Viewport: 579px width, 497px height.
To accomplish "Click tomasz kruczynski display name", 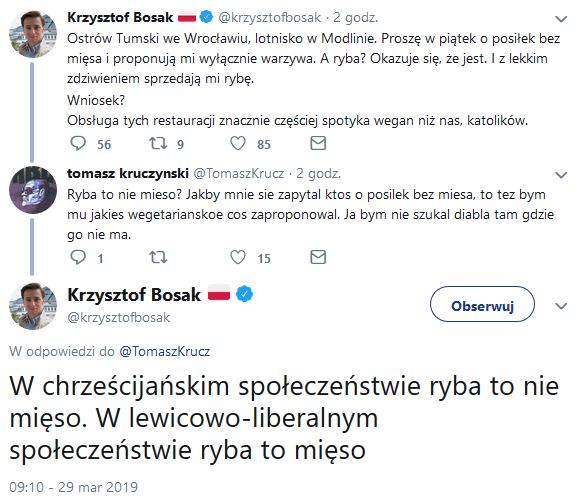I will 128,173.
